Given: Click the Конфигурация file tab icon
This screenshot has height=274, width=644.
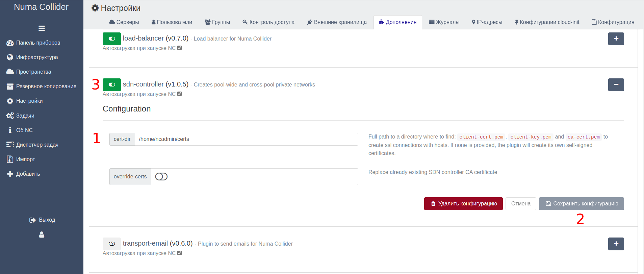Looking at the screenshot, I should pyautogui.click(x=594, y=22).
